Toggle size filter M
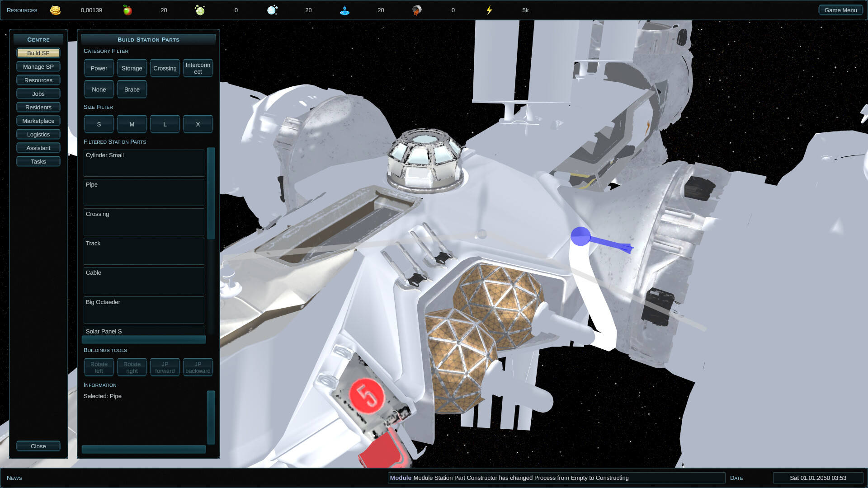Image resolution: width=868 pixels, height=488 pixels. pos(132,124)
